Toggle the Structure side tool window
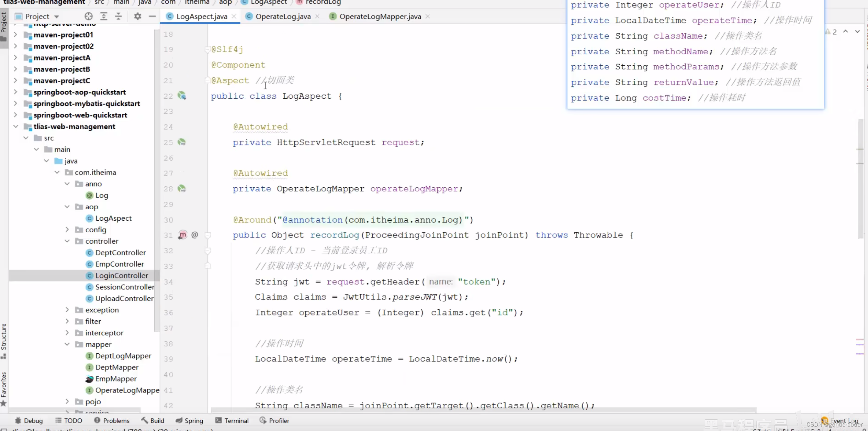Screen dimensions: 868x431 [4, 341]
